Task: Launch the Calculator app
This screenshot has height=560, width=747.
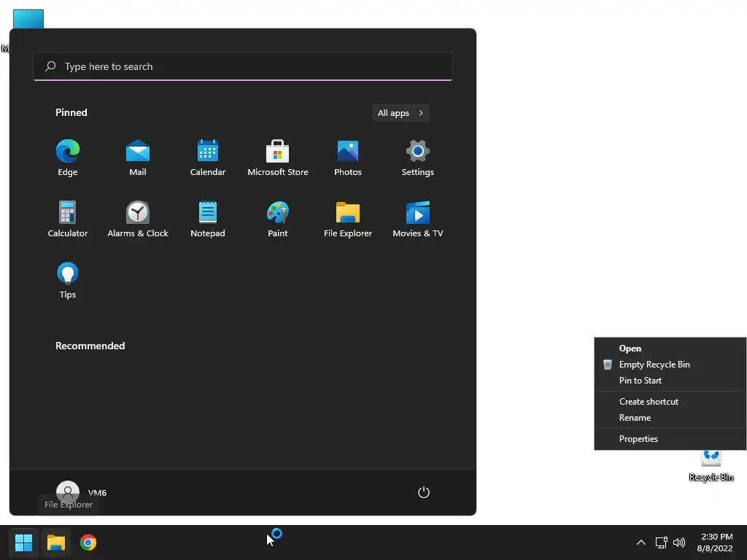Action: coord(68,219)
